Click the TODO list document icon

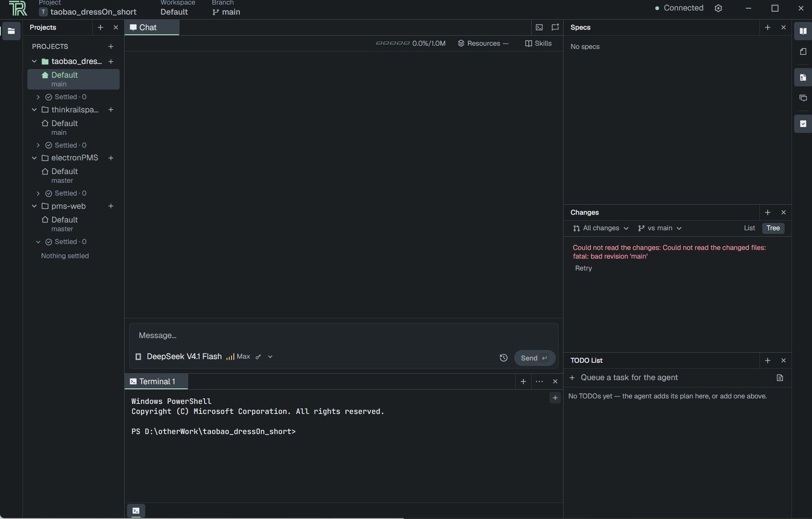click(x=780, y=378)
